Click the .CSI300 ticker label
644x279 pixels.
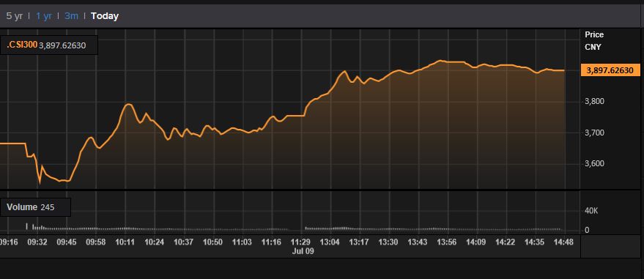(22, 45)
